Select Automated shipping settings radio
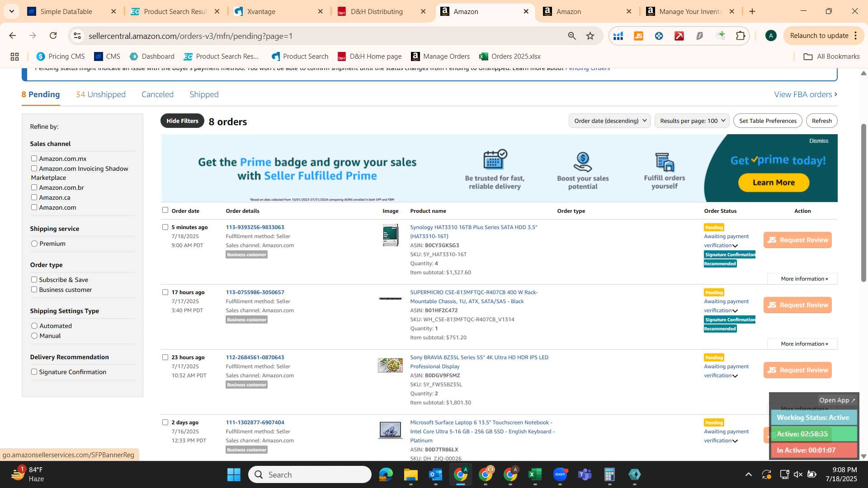Image resolution: width=868 pixels, height=488 pixels. point(34,326)
